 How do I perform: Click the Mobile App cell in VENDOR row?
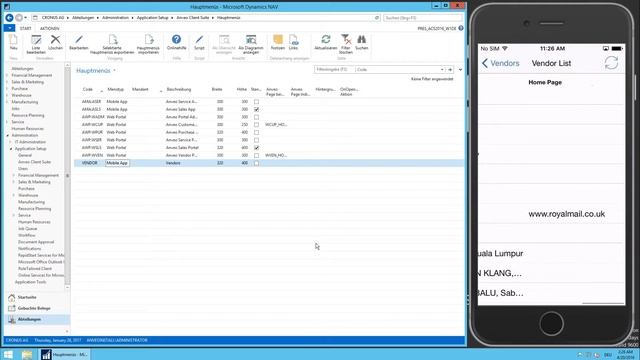tap(117, 163)
